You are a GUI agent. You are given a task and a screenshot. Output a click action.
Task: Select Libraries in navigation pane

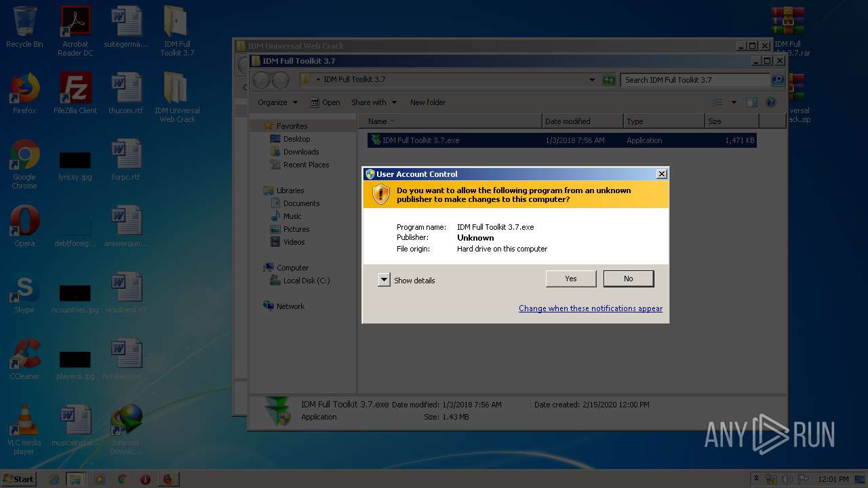290,190
